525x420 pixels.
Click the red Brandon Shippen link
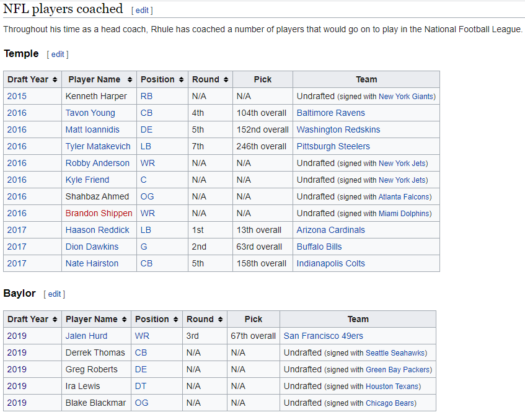[x=99, y=214]
